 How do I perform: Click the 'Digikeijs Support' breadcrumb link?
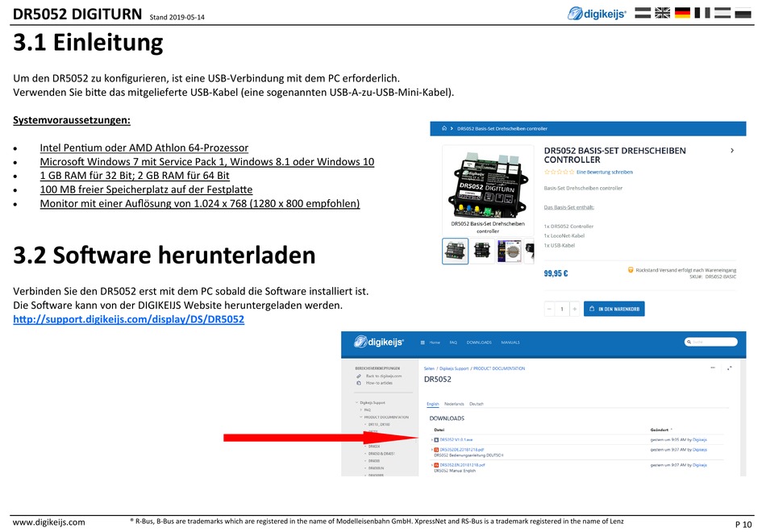pyautogui.click(x=454, y=368)
